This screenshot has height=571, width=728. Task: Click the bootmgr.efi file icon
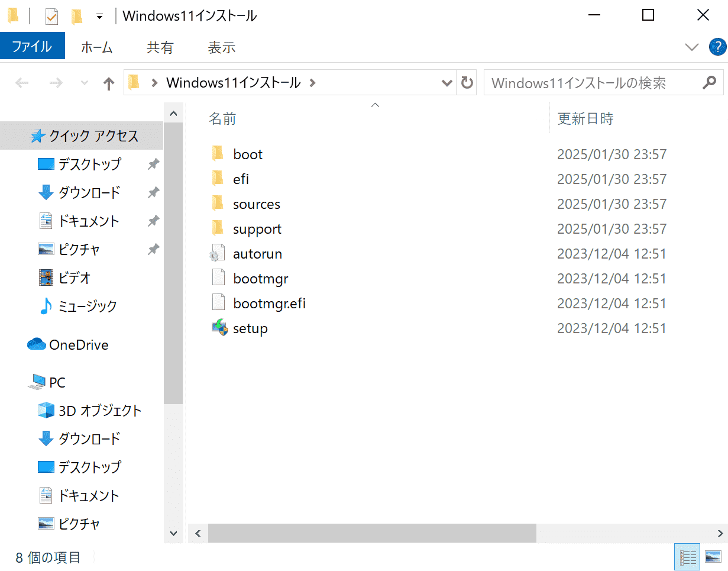(218, 303)
